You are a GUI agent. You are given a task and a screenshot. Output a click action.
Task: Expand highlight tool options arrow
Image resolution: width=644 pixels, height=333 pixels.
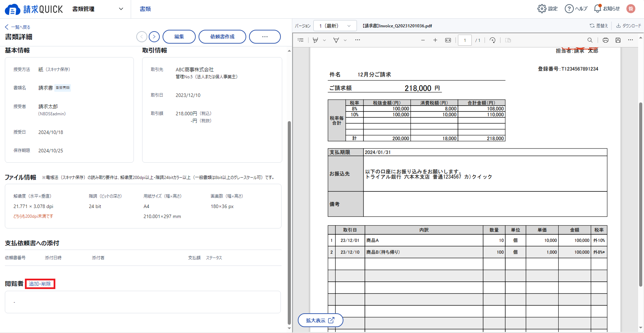point(324,40)
